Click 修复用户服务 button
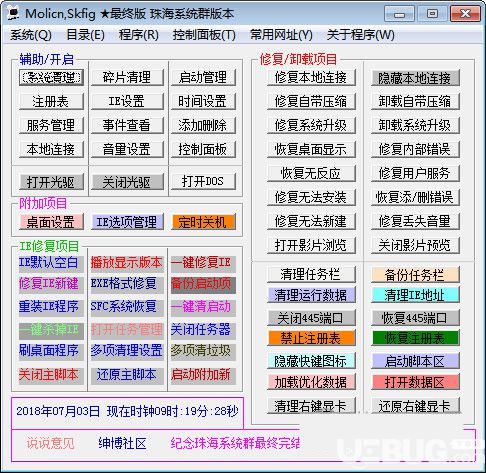486x473 pixels. click(415, 173)
